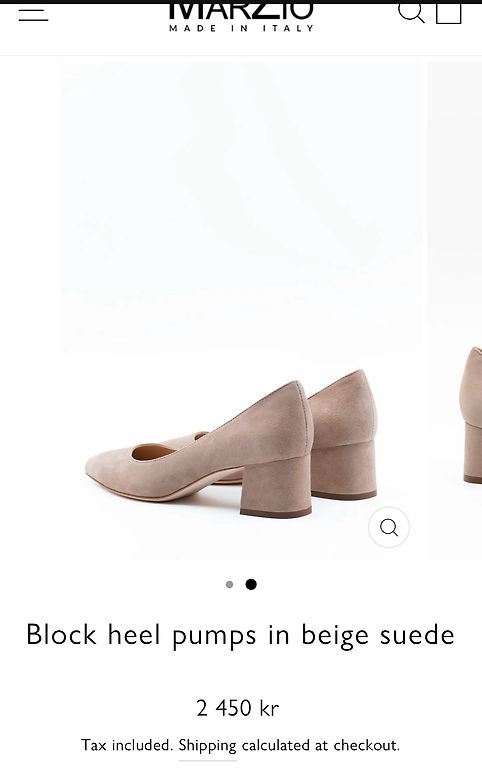Click the Block heel pumps product title
Viewport: 482px width, 768px height.
click(x=241, y=635)
